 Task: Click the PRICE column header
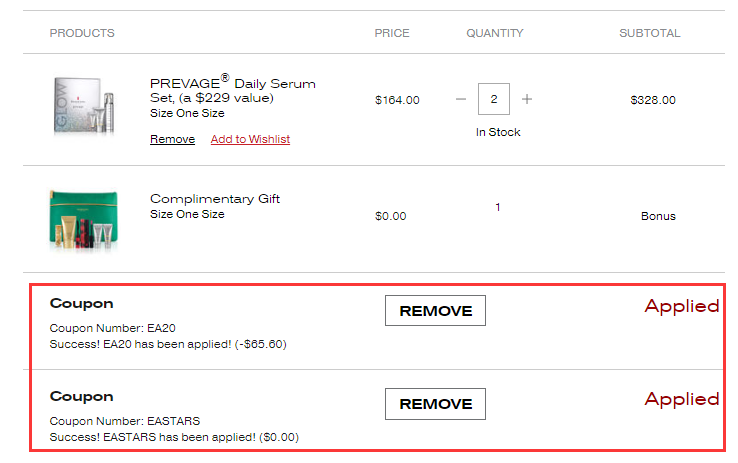(x=392, y=33)
